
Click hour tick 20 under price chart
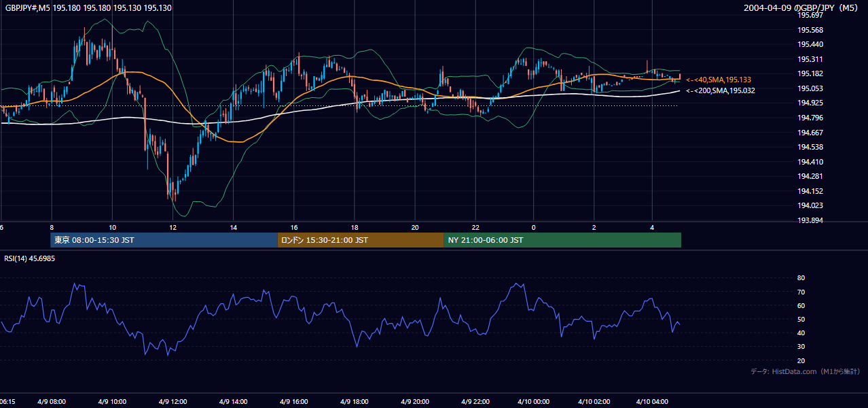415,227
